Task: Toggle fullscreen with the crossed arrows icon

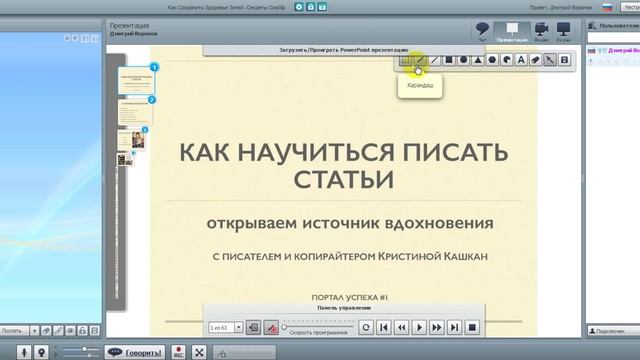Action: (x=199, y=352)
